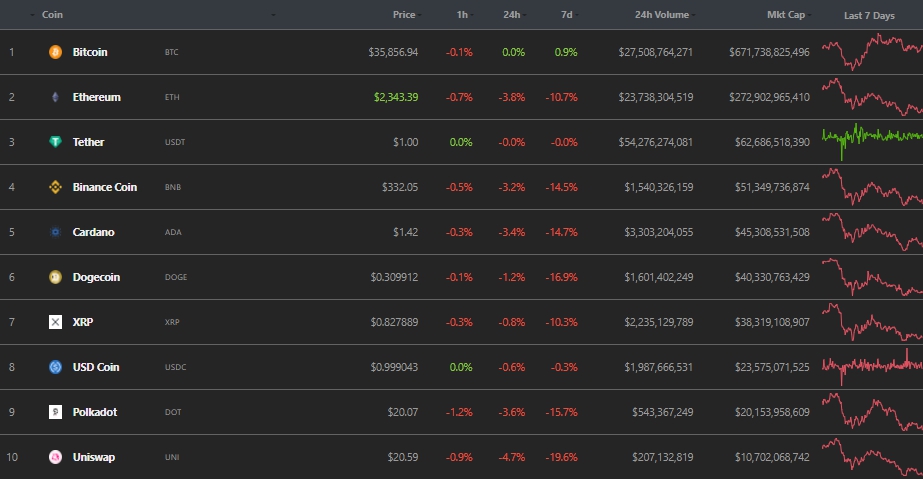
Task: Click the Binance Coin logo
Action: (x=55, y=187)
